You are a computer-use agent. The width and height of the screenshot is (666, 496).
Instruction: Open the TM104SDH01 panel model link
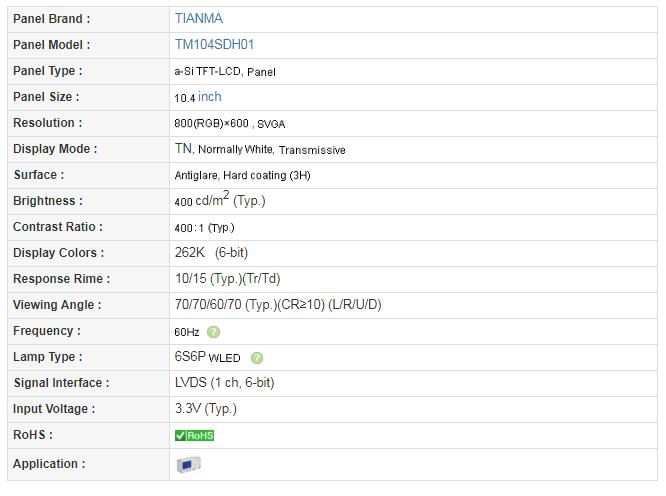pyautogui.click(x=214, y=44)
